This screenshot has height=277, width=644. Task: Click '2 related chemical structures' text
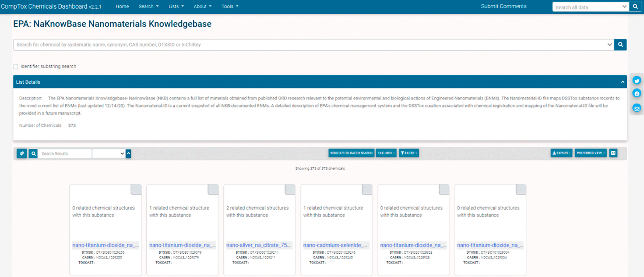click(x=258, y=208)
